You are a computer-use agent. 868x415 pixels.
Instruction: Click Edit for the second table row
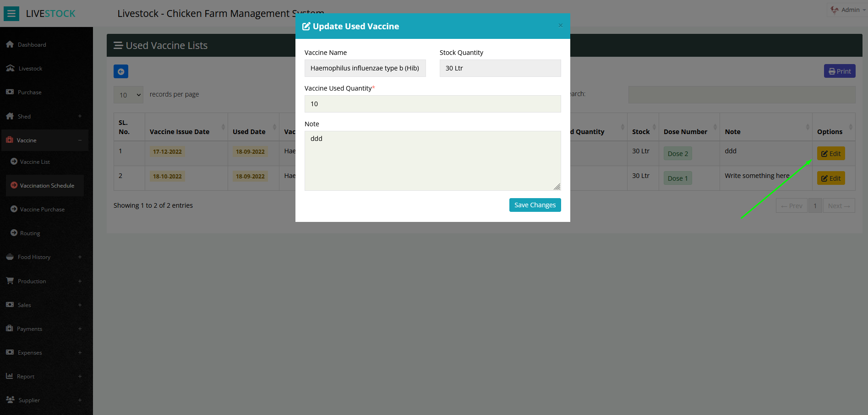[830, 178]
